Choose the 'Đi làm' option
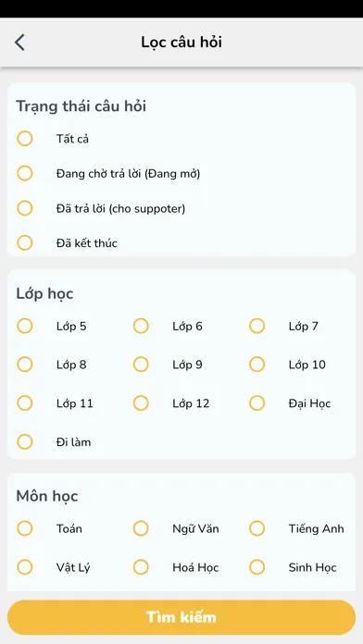 point(25,442)
